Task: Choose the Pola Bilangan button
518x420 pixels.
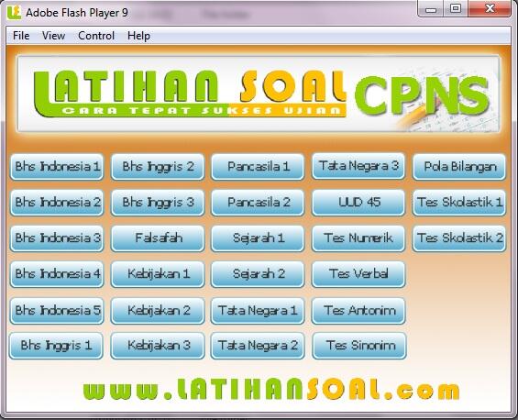Action: coord(459,167)
